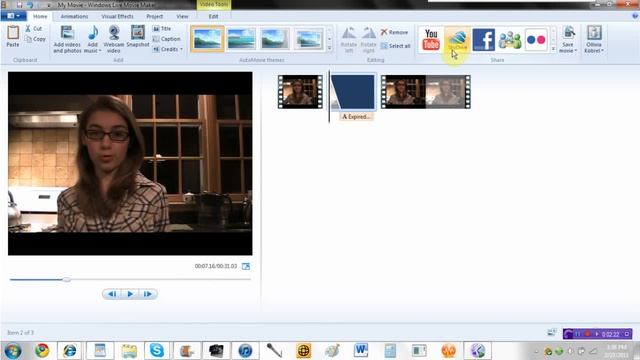Image resolution: width=640 pixels, height=360 pixels.
Task: Expand the Add music dropdown arrow
Action: click(100, 51)
